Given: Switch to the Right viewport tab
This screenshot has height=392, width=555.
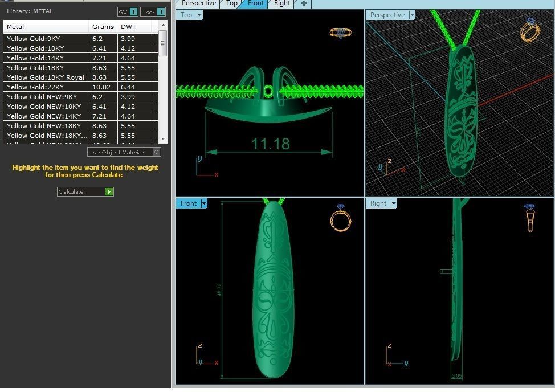Looking at the screenshot, I should 281,3.
